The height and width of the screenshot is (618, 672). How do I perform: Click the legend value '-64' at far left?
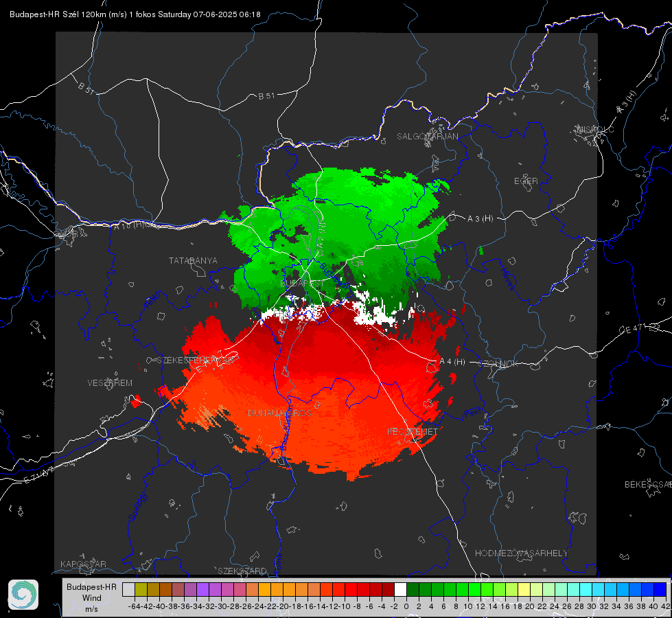tap(134, 606)
